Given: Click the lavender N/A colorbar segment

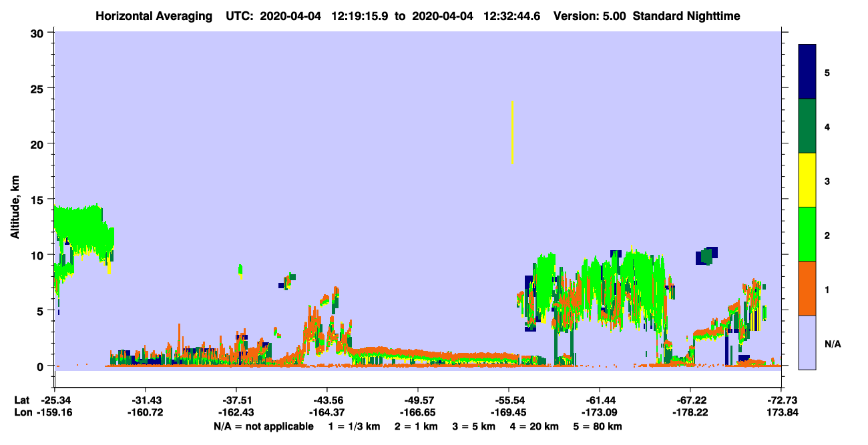Looking at the screenshot, I should click(807, 342).
